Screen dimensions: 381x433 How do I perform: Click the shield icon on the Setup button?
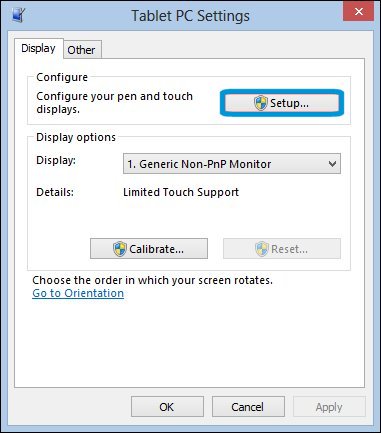point(261,103)
